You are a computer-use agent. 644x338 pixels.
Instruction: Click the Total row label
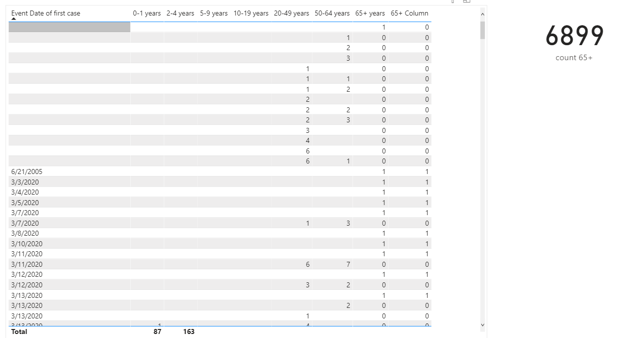pyautogui.click(x=19, y=331)
